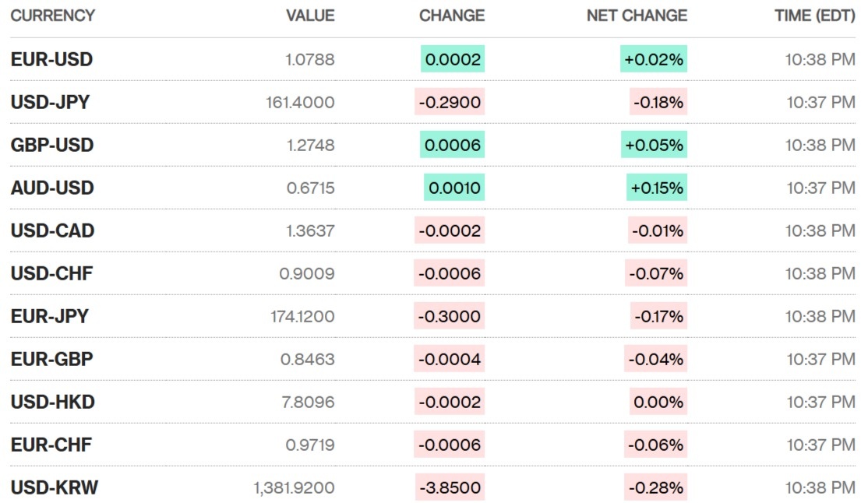Click the USD-HKD currency pair
This screenshot has height=503, width=868.
[52, 402]
